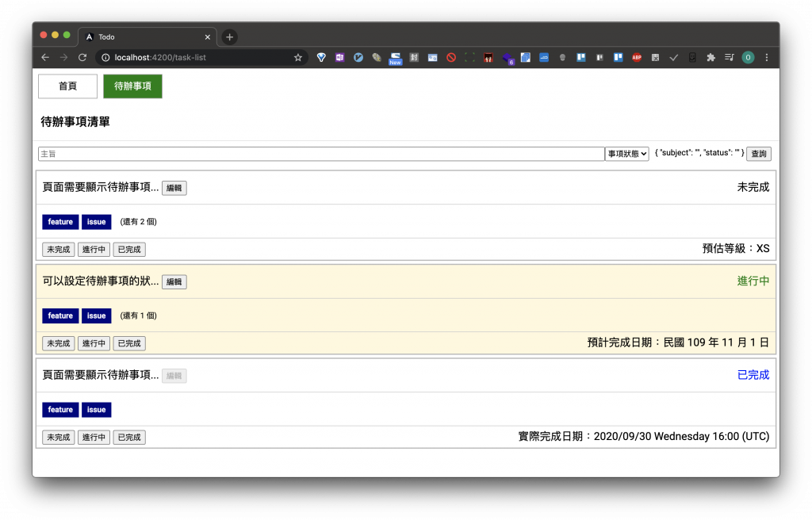Click the black 未完成 status label
The height and width of the screenshot is (520, 812).
coord(753,188)
